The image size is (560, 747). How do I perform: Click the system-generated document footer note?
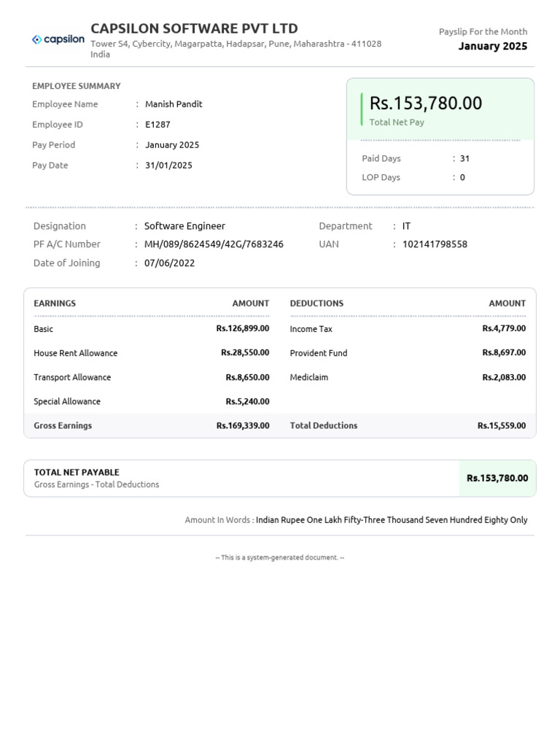pos(280,557)
